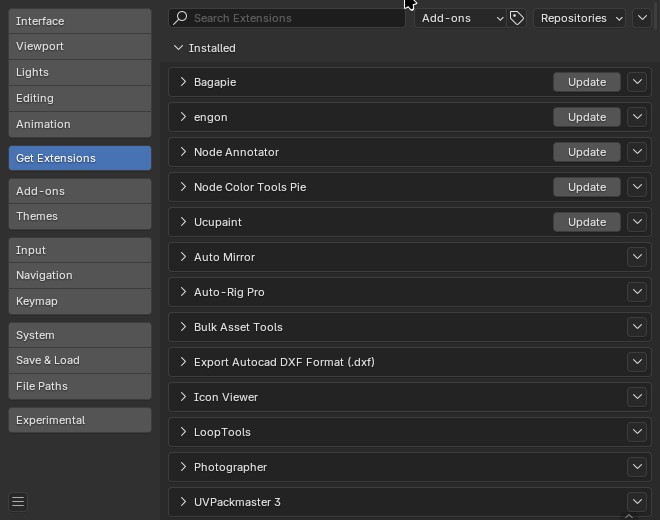Update the Node Annotator extension
660x520 pixels.
click(x=587, y=152)
